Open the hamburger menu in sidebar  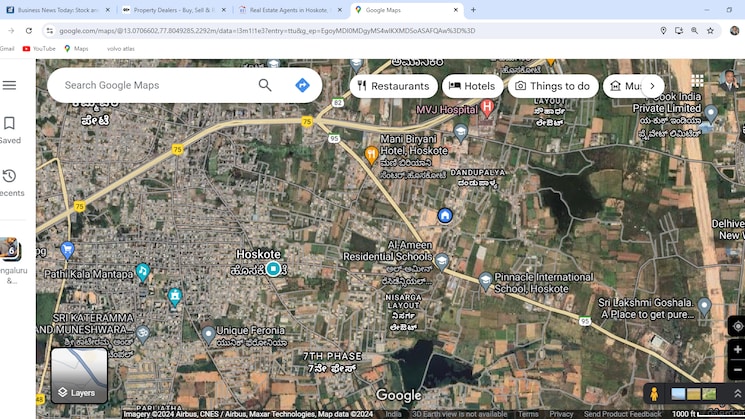pos(10,85)
